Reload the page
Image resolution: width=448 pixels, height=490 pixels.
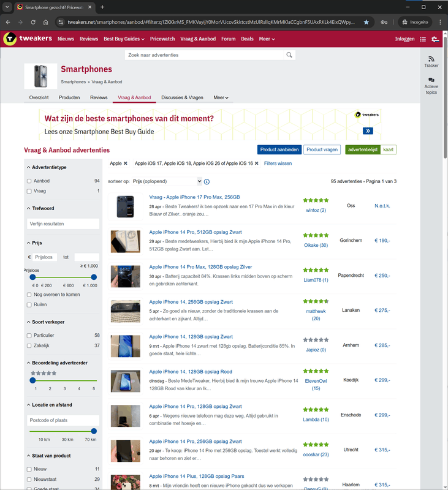pyautogui.click(x=33, y=22)
